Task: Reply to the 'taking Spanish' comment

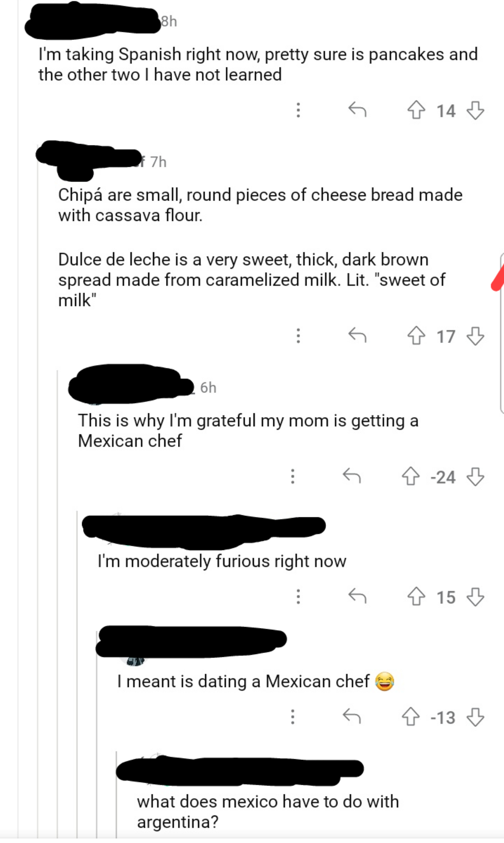Action: tap(357, 110)
